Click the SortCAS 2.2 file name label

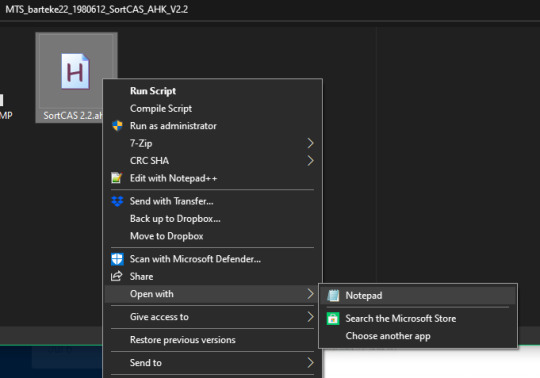click(73, 115)
